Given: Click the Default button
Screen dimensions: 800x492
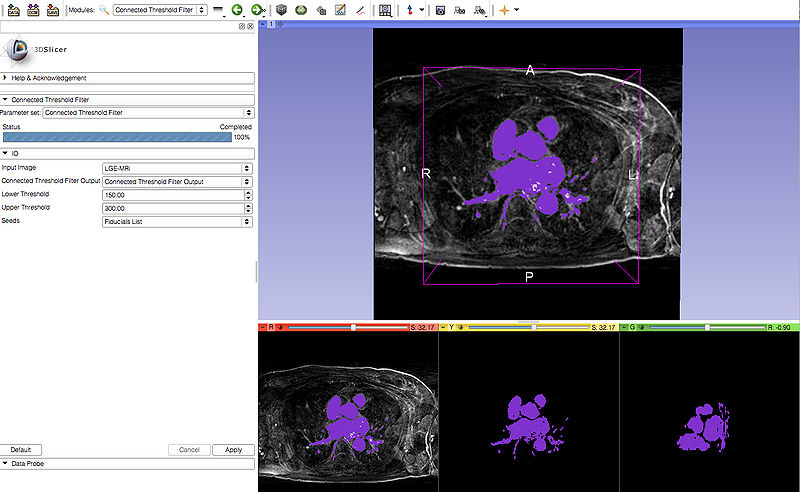Looking at the screenshot, I should pos(21,450).
